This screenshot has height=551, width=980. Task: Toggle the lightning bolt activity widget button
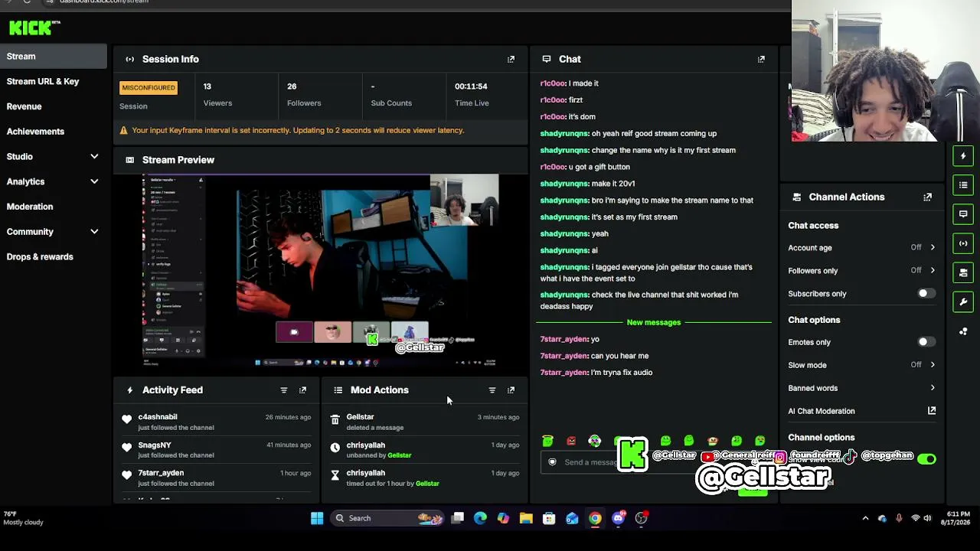[963, 156]
